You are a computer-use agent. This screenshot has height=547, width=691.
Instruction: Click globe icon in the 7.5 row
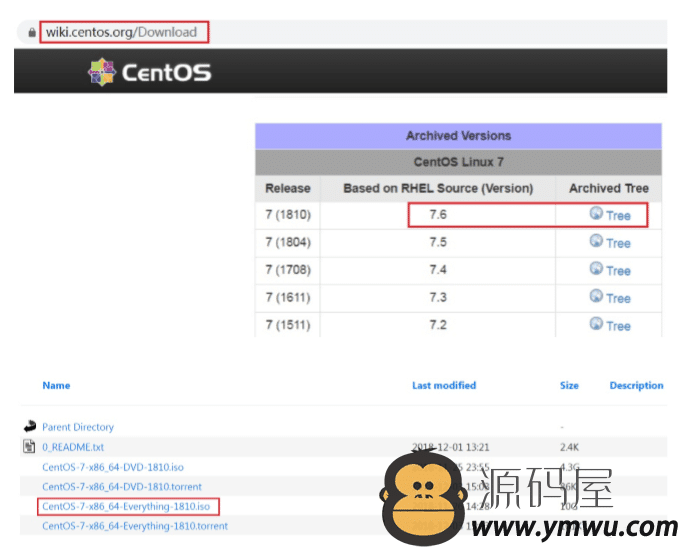click(596, 241)
